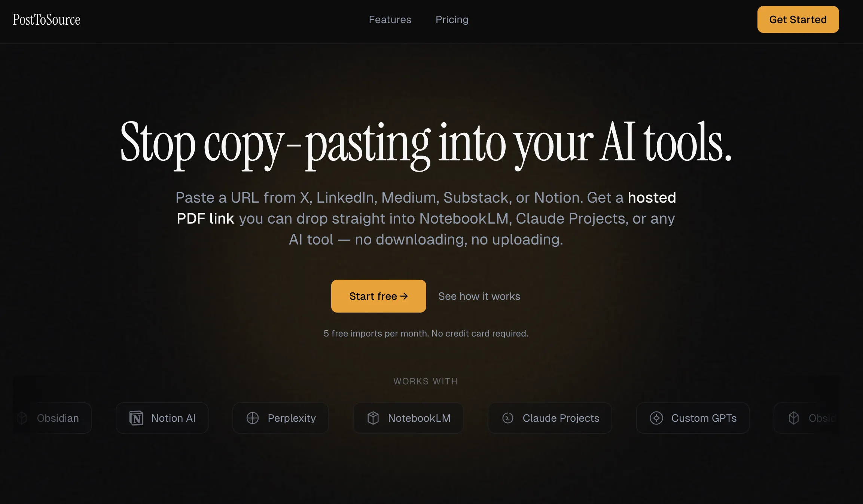The image size is (863, 504).
Task: Select the Claude Projects label
Action: coord(561,418)
